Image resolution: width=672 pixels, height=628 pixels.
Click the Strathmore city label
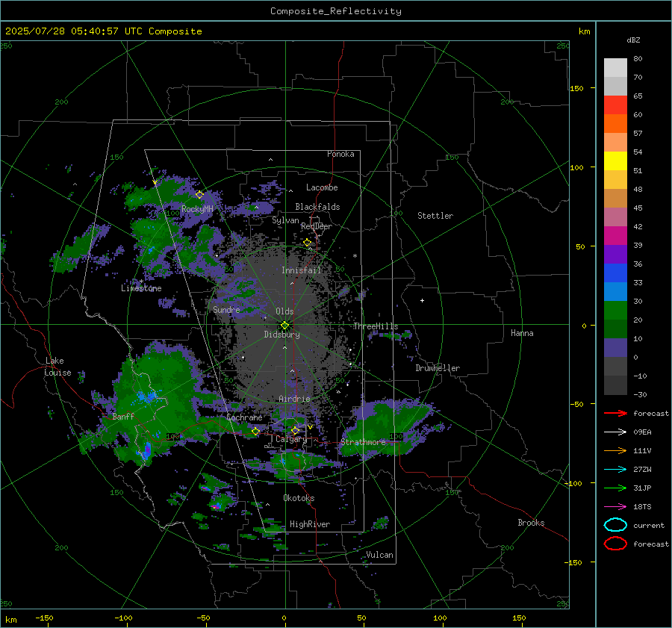(364, 442)
